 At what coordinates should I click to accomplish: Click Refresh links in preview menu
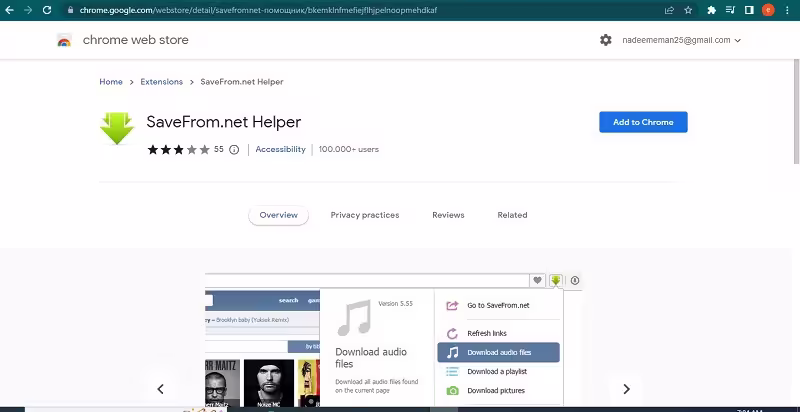pos(487,333)
